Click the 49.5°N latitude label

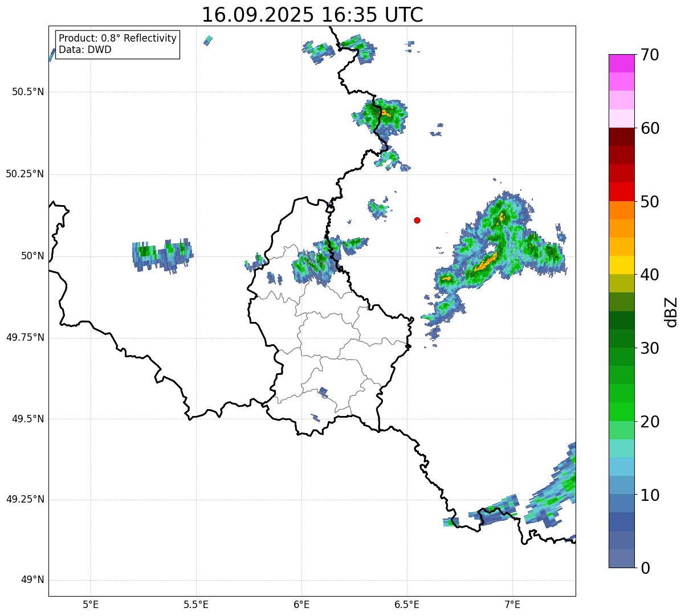coord(27,419)
